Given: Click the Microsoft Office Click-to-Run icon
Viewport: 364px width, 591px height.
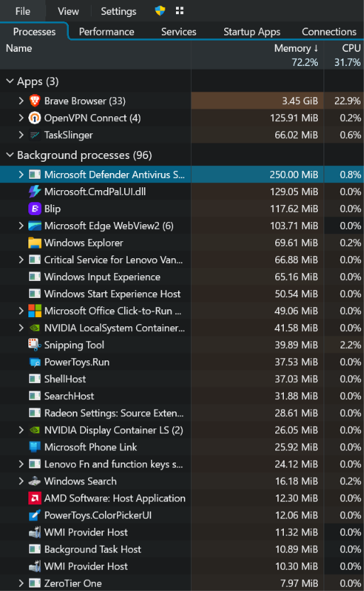Looking at the screenshot, I should (x=35, y=311).
